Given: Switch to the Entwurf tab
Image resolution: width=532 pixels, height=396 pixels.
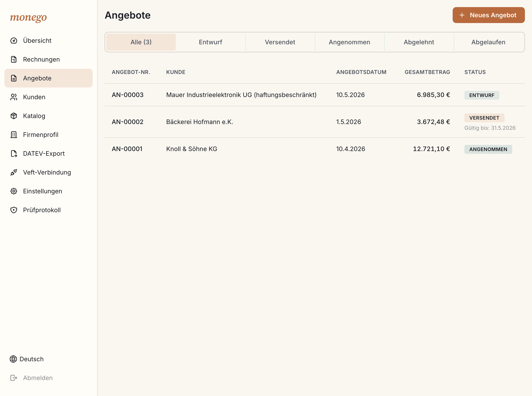Looking at the screenshot, I should 211,42.
